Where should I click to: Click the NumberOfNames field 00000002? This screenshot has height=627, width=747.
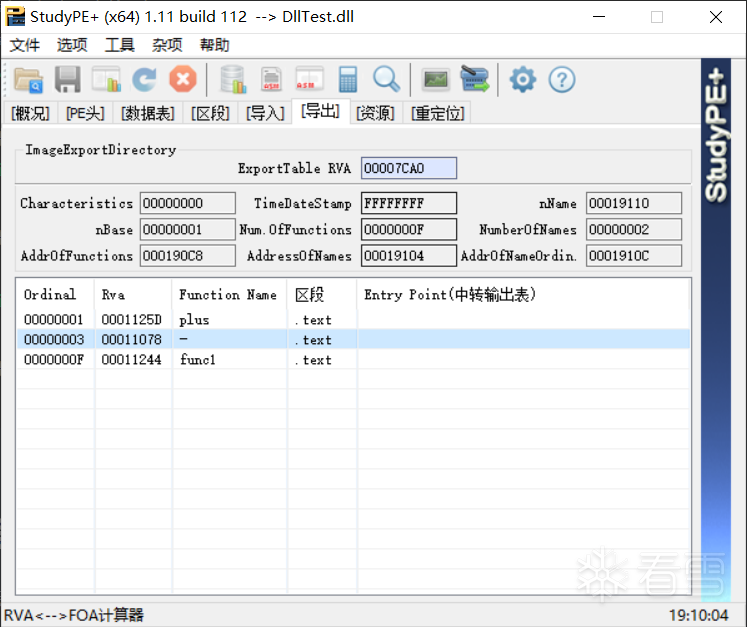click(x=634, y=230)
